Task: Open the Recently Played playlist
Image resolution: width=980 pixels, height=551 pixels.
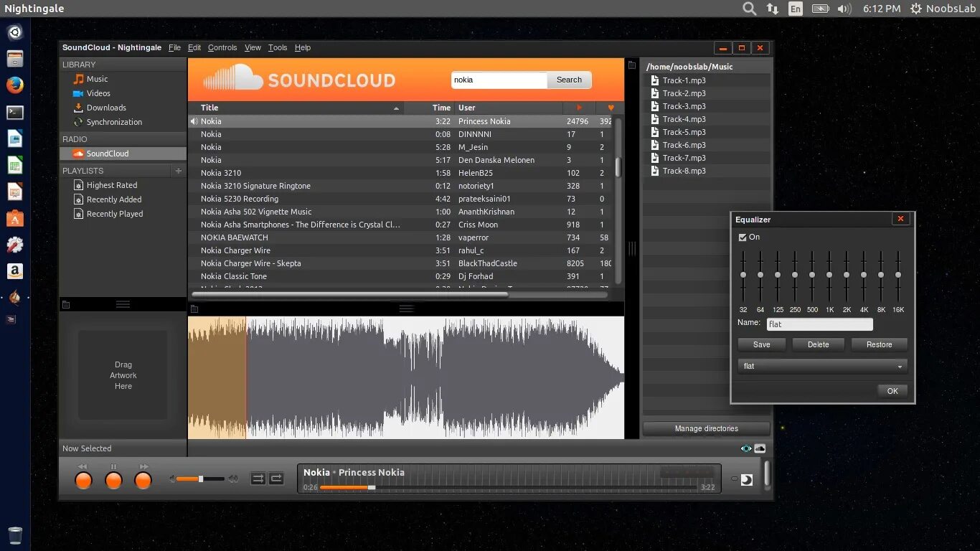Action: [x=115, y=214]
